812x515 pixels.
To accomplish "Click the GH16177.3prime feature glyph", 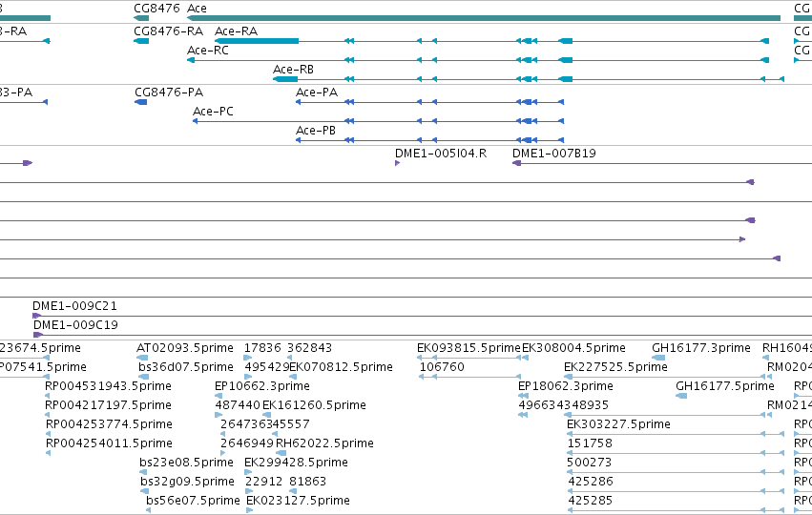I will [x=658, y=358].
